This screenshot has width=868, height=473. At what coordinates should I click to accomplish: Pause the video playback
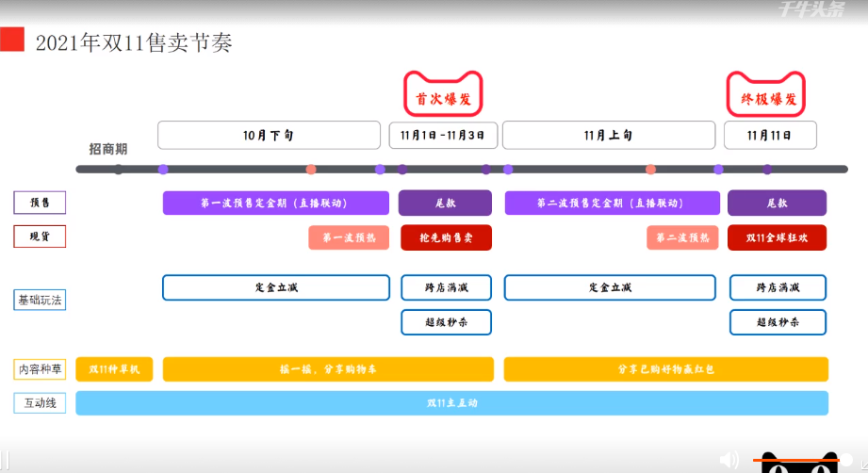pos(5,461)
